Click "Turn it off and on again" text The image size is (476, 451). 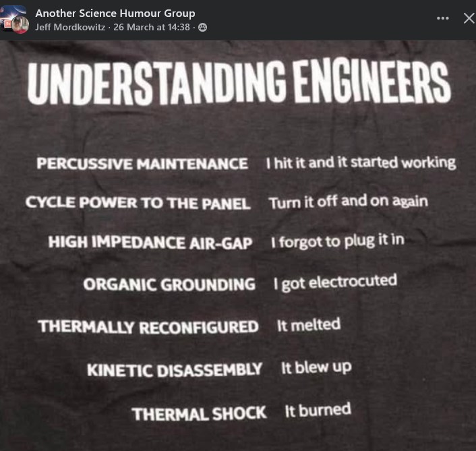tap(348, 202)
